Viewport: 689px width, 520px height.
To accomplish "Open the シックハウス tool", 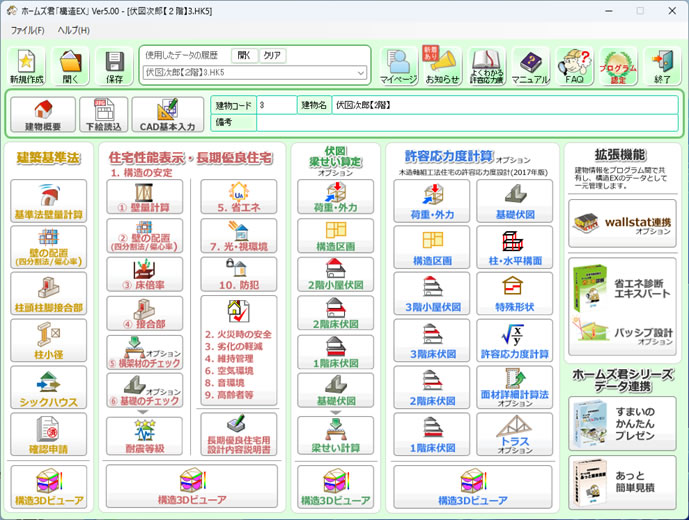I will [x=48, y=388].
